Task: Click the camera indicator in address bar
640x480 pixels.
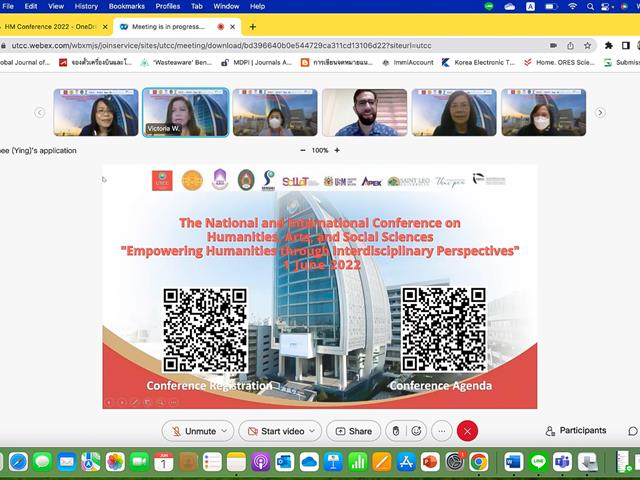Action: point(553,45)
